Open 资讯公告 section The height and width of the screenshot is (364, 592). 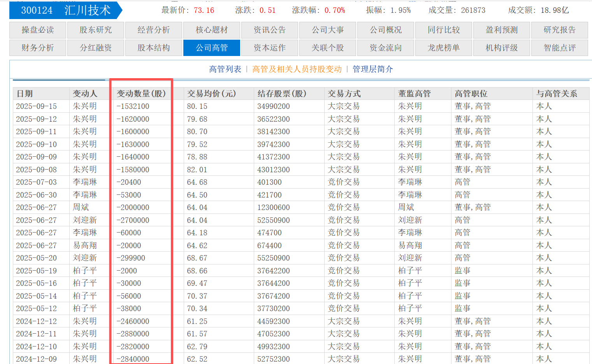click(x=270, y=30)
